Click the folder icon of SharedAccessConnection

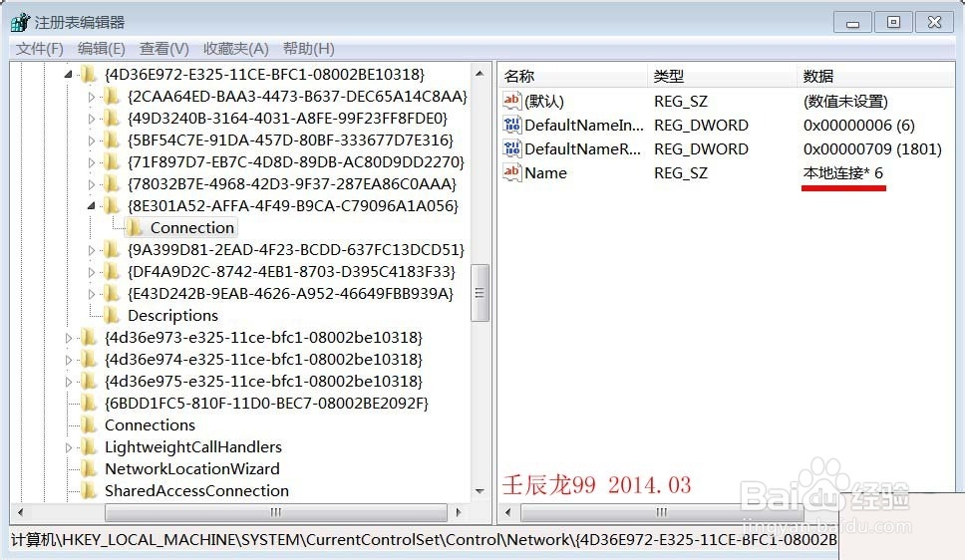[x=89, y=490]
